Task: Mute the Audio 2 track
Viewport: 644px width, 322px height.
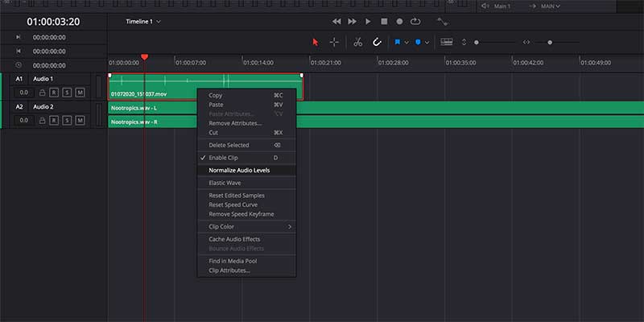Action: [x=80, y=121]
